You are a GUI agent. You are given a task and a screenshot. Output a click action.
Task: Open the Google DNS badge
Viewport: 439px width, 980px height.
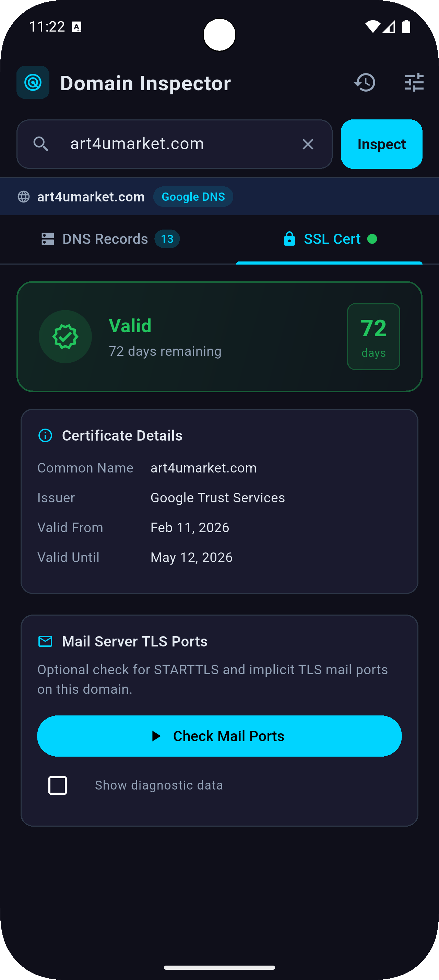[x=193, y=196]
